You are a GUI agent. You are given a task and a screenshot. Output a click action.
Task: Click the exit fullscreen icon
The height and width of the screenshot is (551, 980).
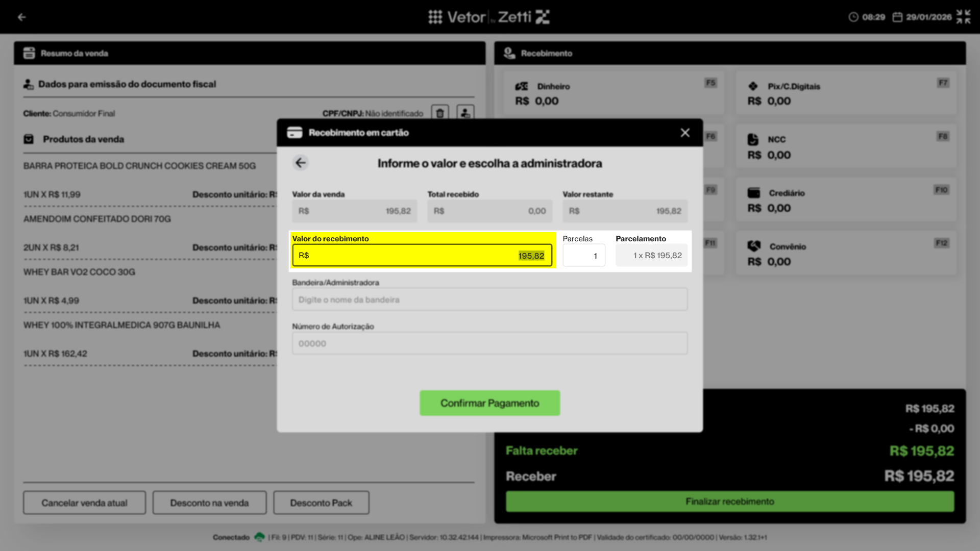[x=963, y=17]
